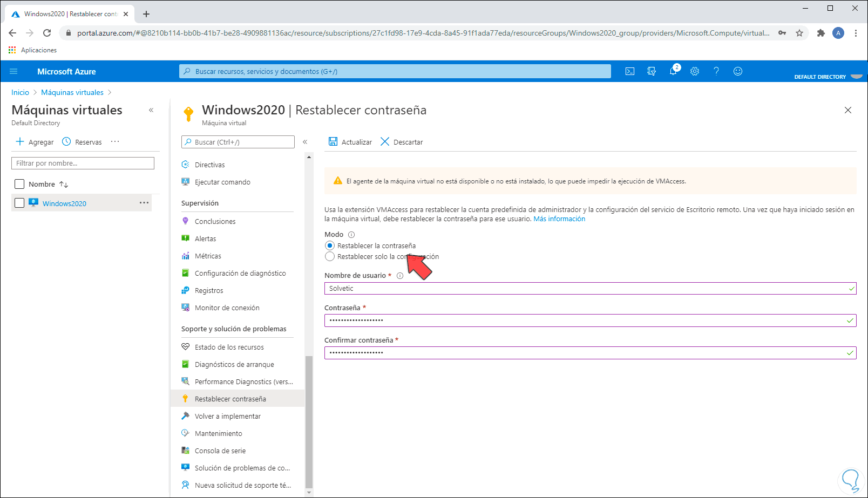This screenshot has width=868, height=498.
Task: Collapse the Máquinas virtuales list panel
Action: coord(151,110)
